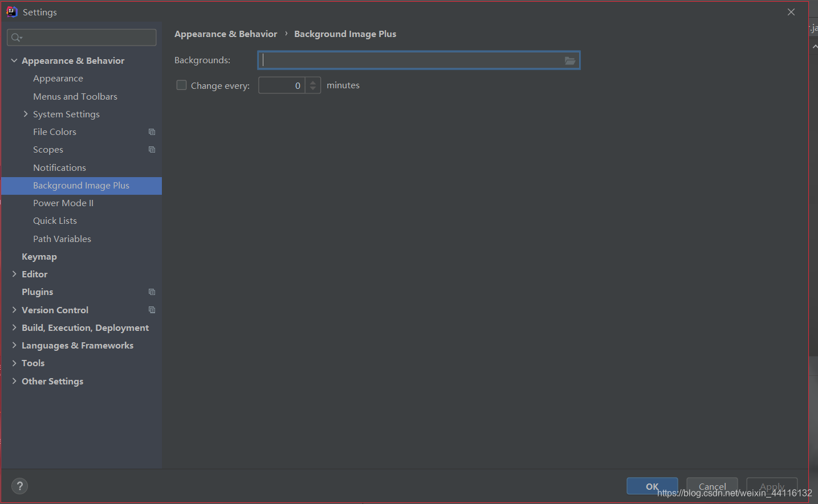Viewport: 818px width, 504px height.
Task: Increase the minutes spinner value
Action: pyautogui.click(x=313, y=82)
